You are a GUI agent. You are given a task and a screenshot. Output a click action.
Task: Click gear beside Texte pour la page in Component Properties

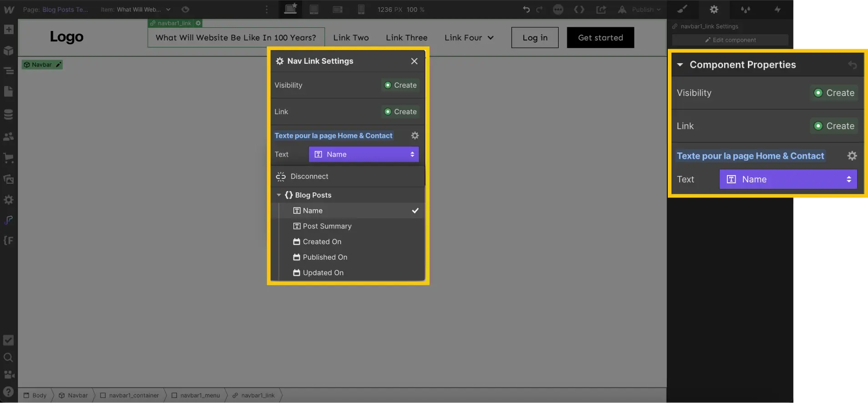pyautogui.click(x=852, y=156)
